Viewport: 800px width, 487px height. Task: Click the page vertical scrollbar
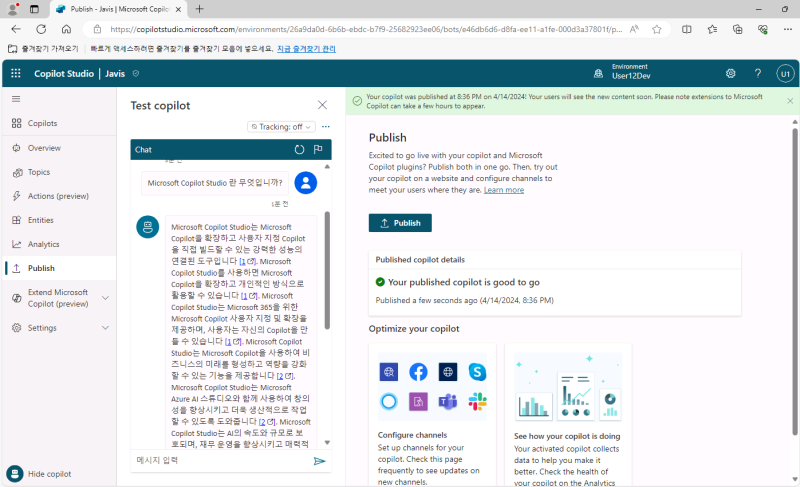(794, 280)
